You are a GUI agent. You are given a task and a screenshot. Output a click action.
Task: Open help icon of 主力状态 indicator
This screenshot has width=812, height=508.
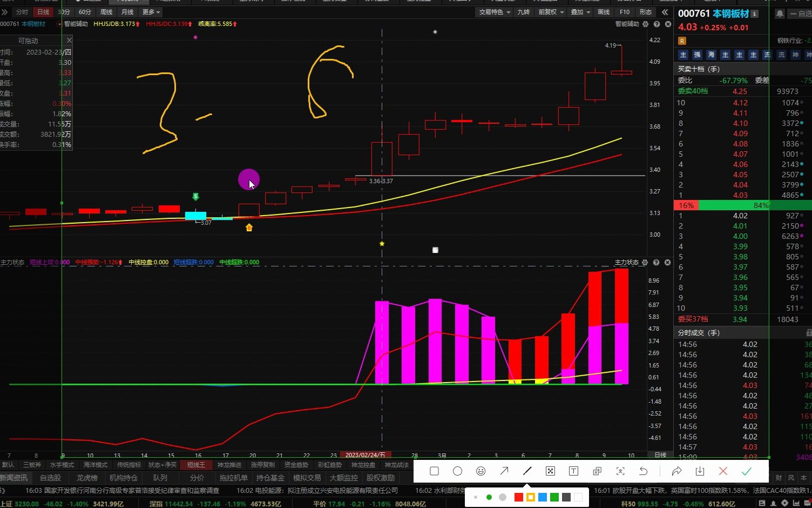click(656, 262)
